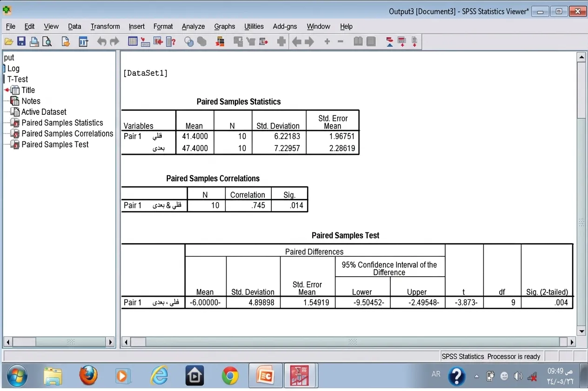Select Paired Samples Correlations in the outline
Viewport: 588px width, 391px height.
pos(67,133)
